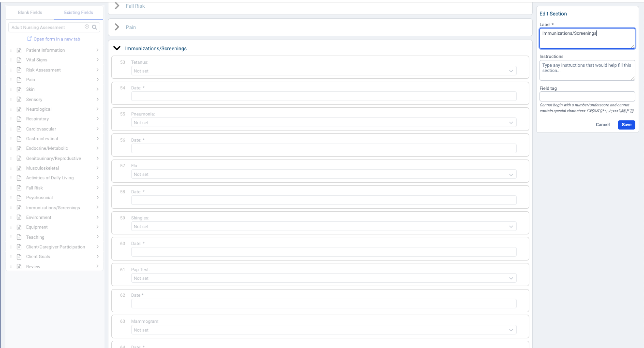Click the Date field numbered 58
Image resolution: width=644 pixels, height=348 pixels.
[x=324, y=200]
